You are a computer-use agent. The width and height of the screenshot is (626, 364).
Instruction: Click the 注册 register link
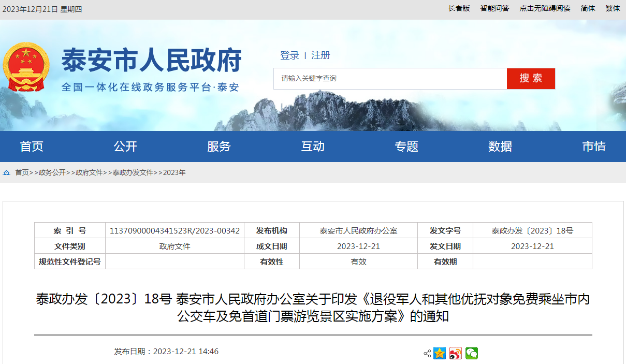321,55
